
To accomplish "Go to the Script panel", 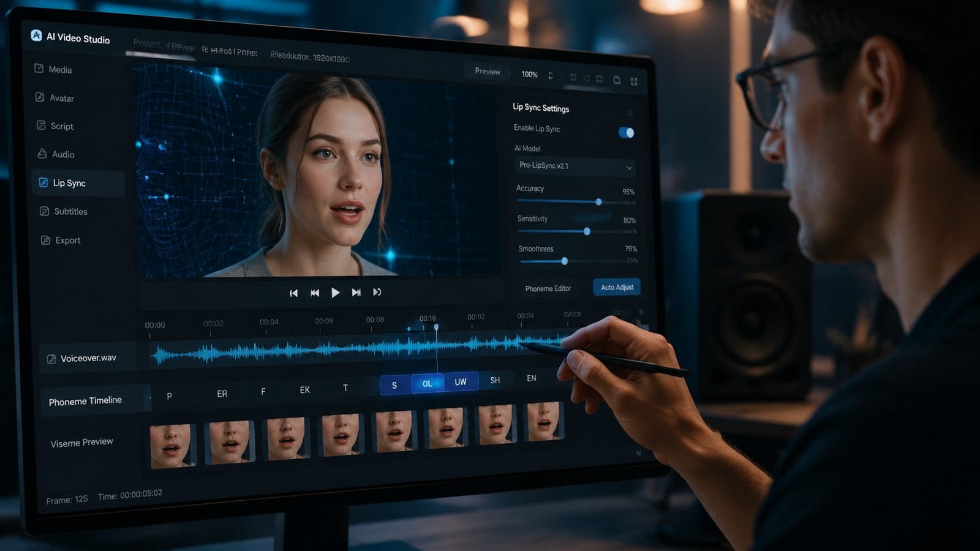I will 55,126.
